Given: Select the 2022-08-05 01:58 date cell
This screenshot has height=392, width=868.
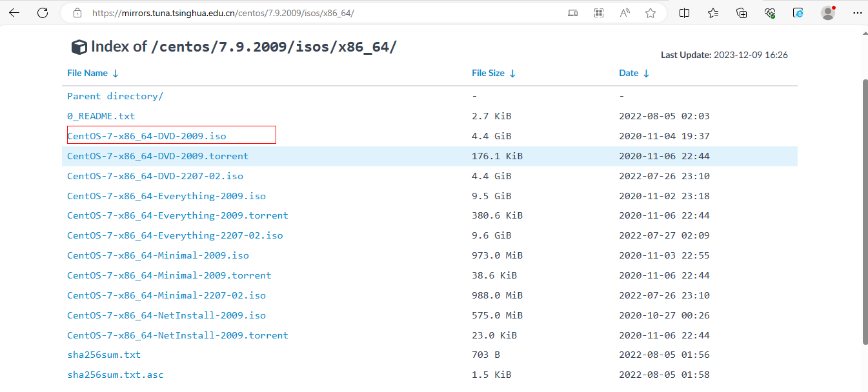Looking at the screenshot, I should (x=664, y=375).
